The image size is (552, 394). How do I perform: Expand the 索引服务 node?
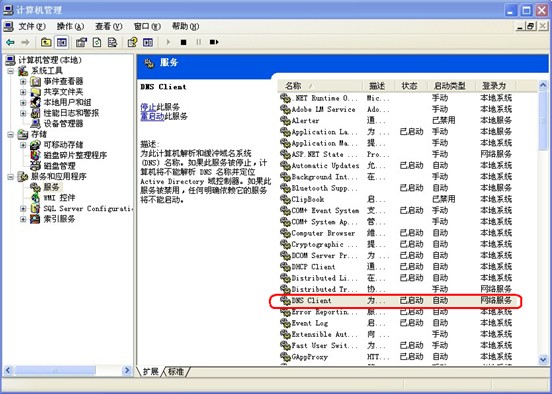pyautogui.click(x=23, y=219)
